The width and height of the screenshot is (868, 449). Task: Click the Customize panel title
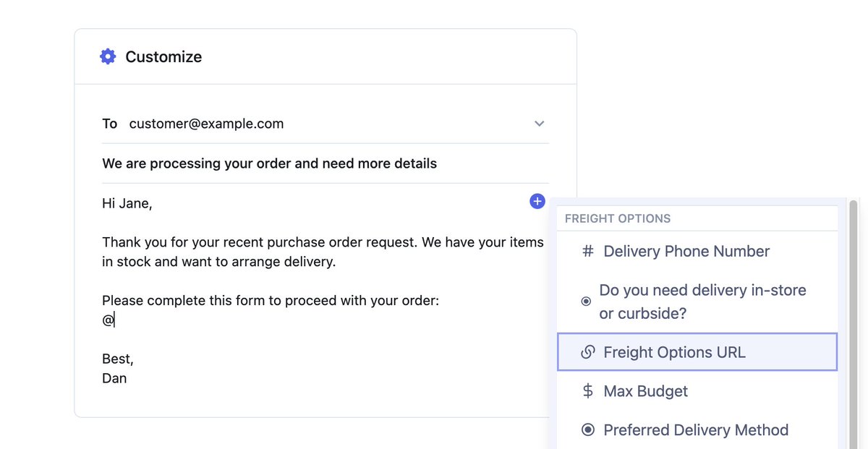point(163,56)
